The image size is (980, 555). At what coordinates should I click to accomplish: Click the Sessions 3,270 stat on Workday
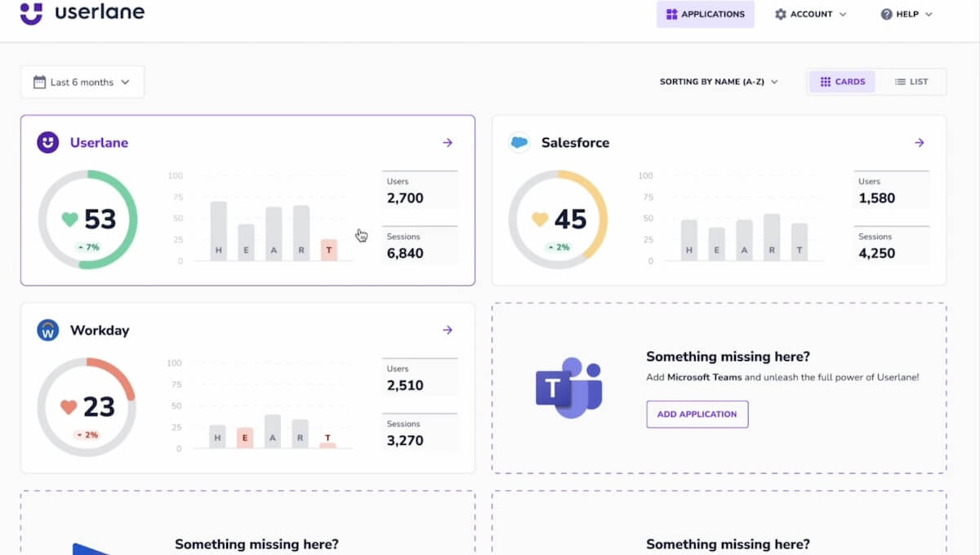pyautogui.click(x=420, y=433)
